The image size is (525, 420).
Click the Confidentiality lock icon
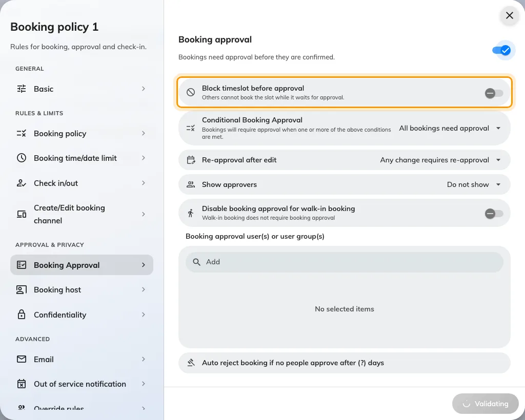pyautogui.click(x=22, y=314)
